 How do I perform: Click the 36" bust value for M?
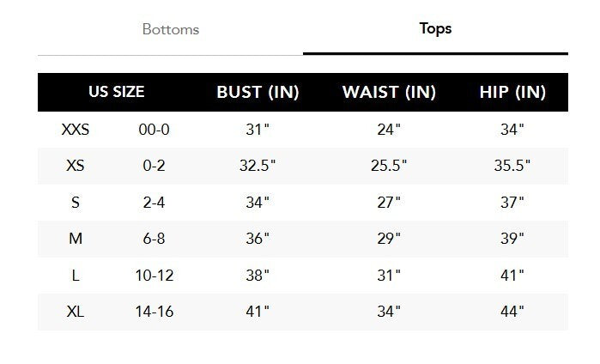(258, 239)
